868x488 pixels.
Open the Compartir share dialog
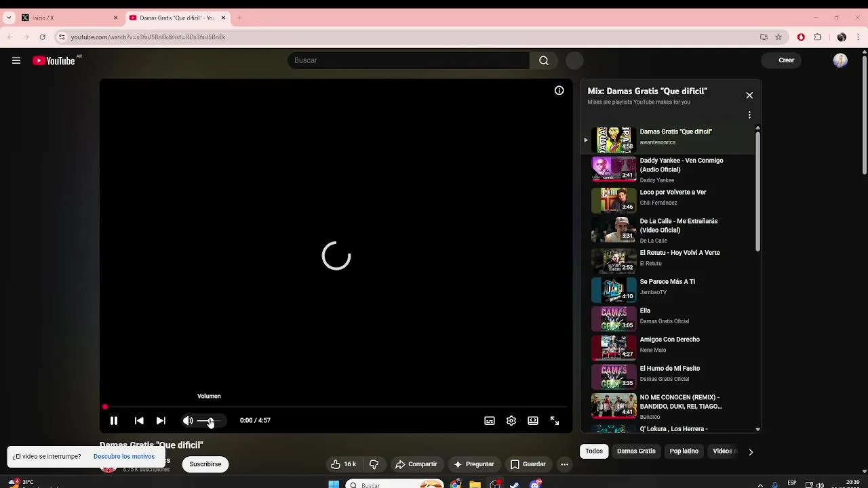[416, 464]
